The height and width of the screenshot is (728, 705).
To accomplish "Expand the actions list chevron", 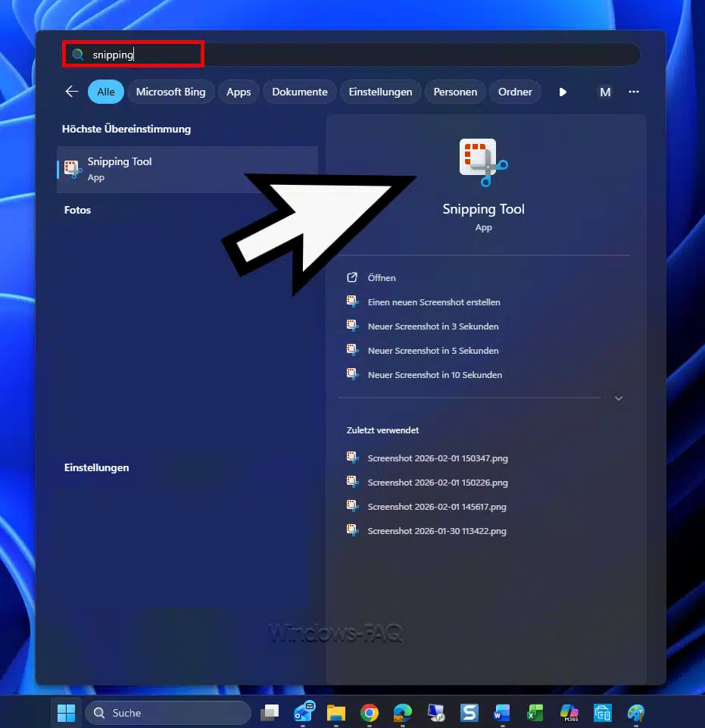I will 619,398.
